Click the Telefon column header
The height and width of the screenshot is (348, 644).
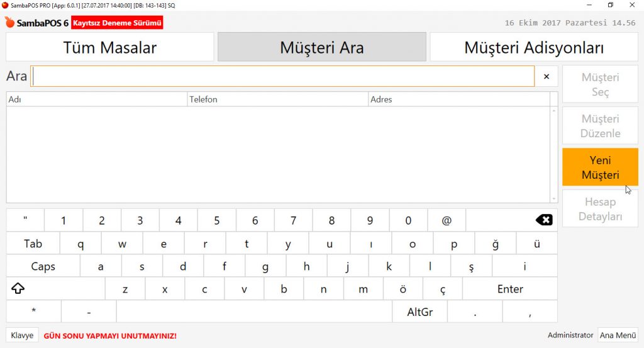click(277, 99)
